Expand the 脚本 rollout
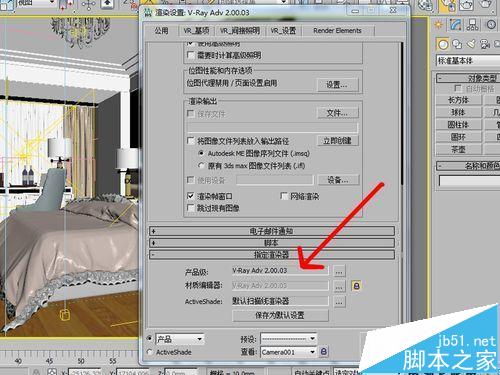Viewport: 500px width, 375px height. click(272, 243)
